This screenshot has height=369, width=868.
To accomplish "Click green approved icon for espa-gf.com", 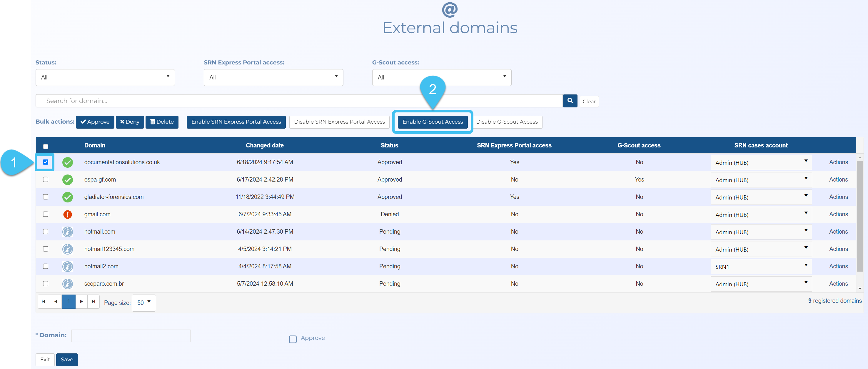I will pyautogui.click(x=67, y=180).
